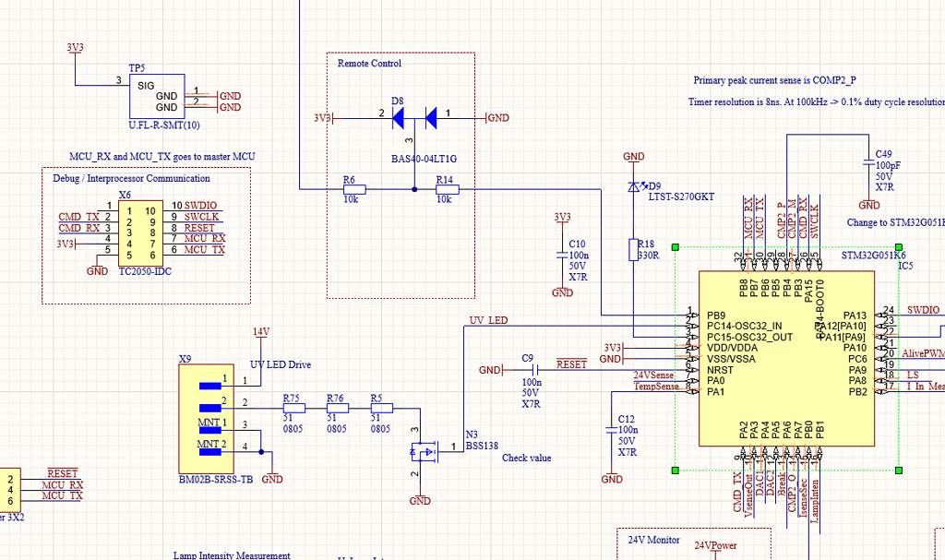The width and height of the screenshot is (945, 560).
Task: Click the U.FL-R-SMT(10) part label
Action: pos(164,125)
